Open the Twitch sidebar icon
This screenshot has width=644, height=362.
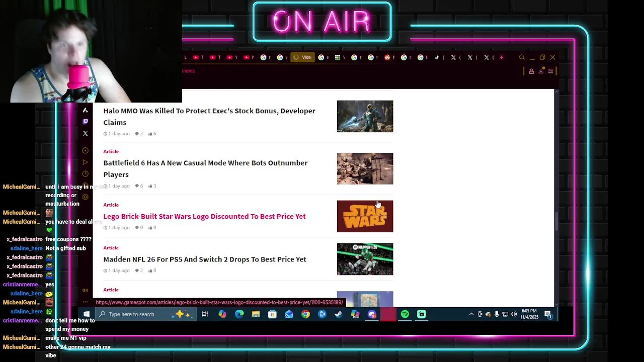pyautogui.click(x=85, y=121)
